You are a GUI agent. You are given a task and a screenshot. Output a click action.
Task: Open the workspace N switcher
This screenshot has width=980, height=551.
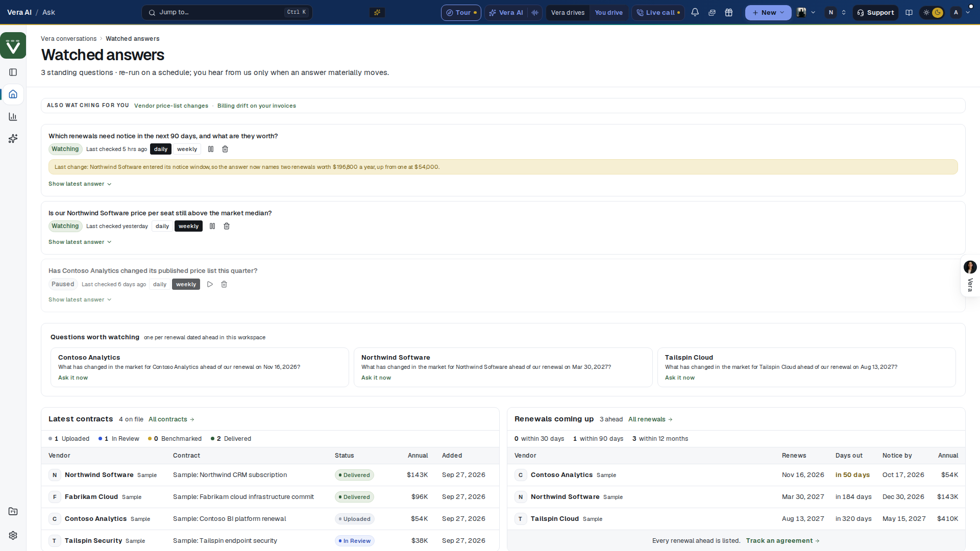point(837,12)
